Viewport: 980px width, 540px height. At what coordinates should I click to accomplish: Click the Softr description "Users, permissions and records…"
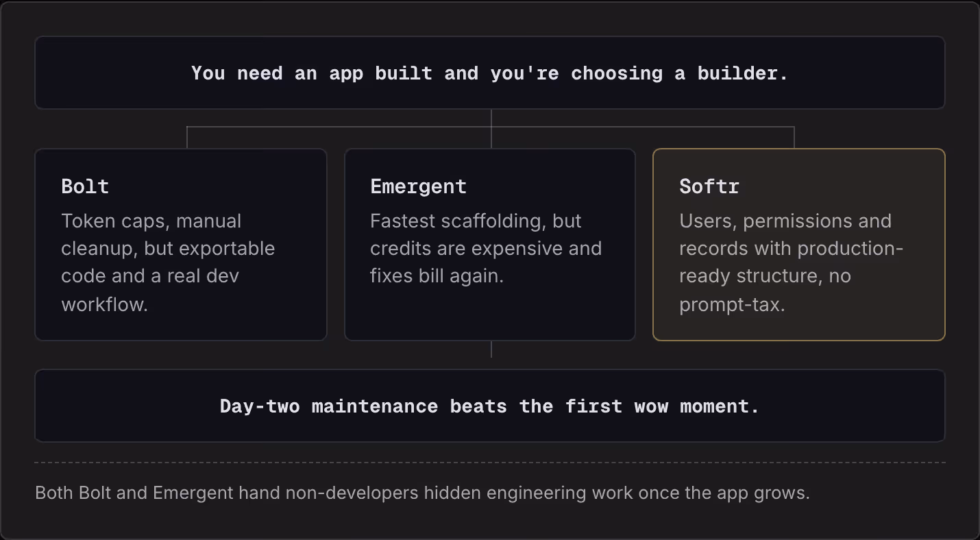[x=791, y=262]
